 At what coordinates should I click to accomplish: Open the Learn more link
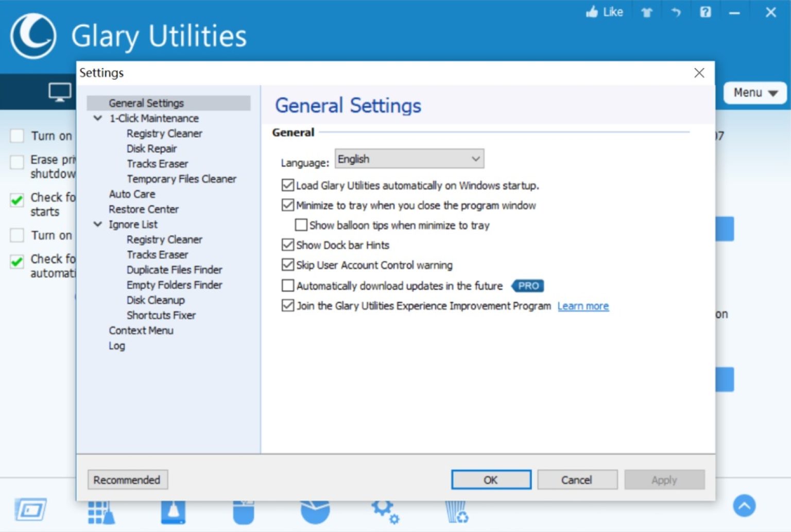tap(583, 305)
